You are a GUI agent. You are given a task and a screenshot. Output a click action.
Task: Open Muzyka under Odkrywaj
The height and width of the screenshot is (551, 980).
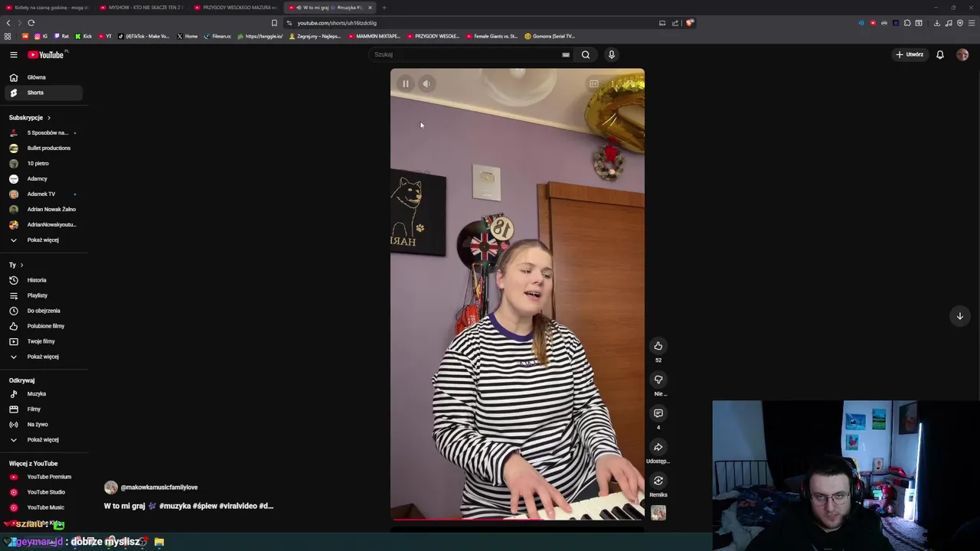click(x=44, y=393)
